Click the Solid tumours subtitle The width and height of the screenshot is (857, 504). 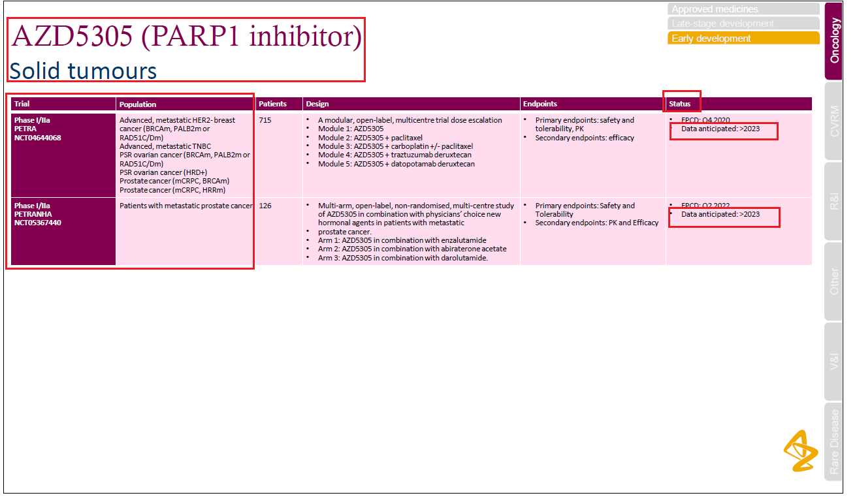(x=83, y=71)
